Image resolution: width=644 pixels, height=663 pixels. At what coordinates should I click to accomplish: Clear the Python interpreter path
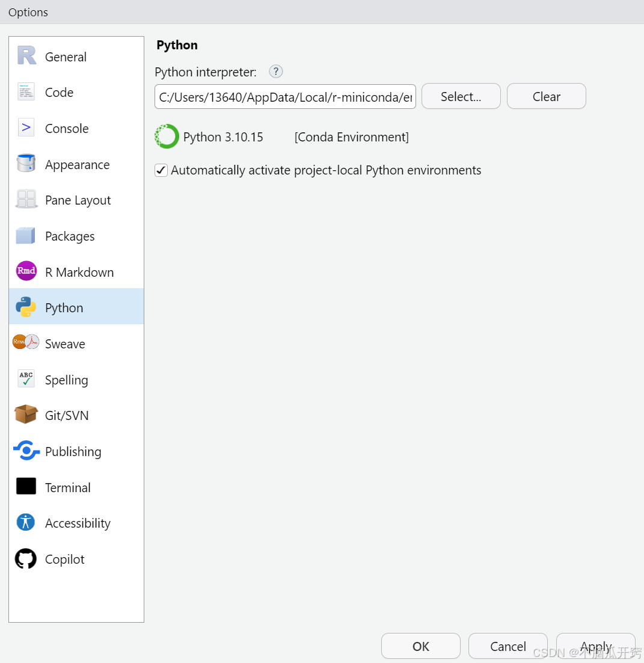coord(547,96)
